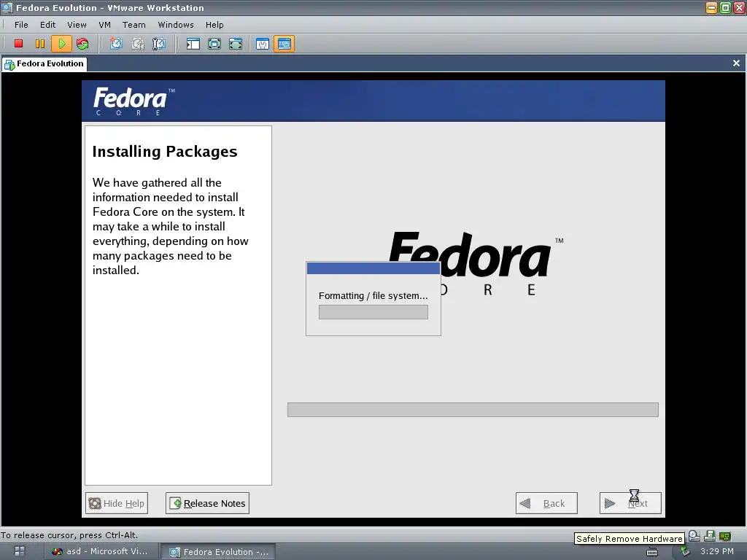Click the Take Snapshot clock icon
This screenshot has width=747, height=560.
click(x=116, y=44)
